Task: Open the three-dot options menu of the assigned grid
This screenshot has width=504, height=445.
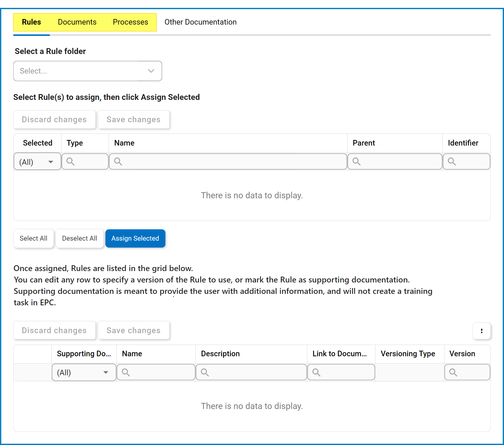Action: pyautogui.click(x=482, y=331)
